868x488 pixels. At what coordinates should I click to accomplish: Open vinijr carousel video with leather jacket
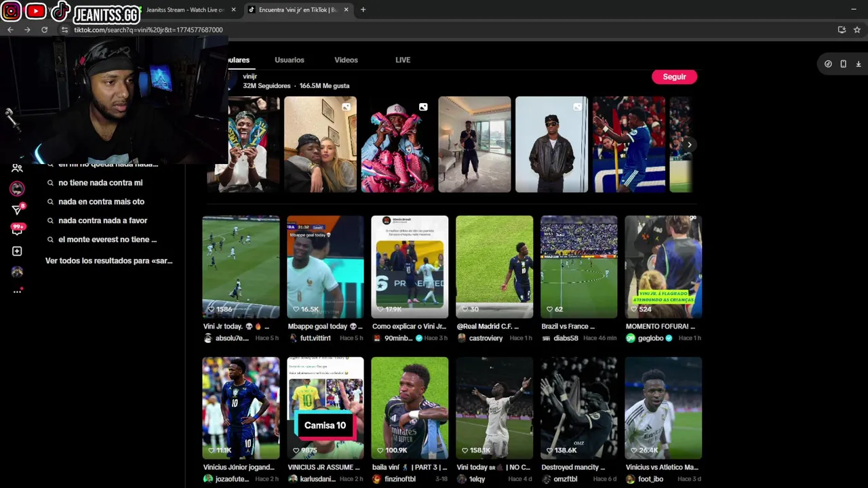551,144
